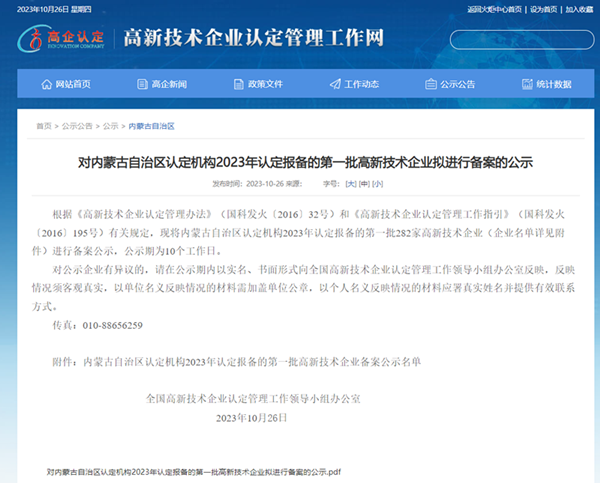Click 返回火炬中心首页 at the top right
The width and height of the screenshot is (600, 483).
(494, 9)
